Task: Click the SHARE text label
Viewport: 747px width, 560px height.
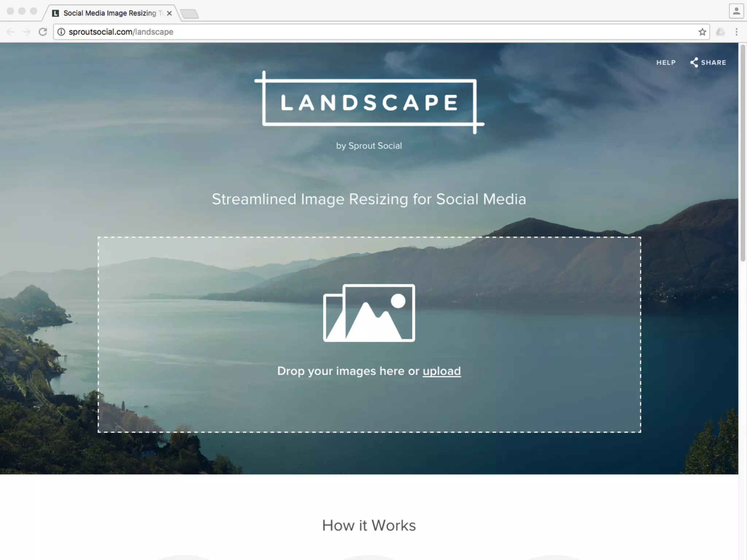Action: tap(713, 62)
